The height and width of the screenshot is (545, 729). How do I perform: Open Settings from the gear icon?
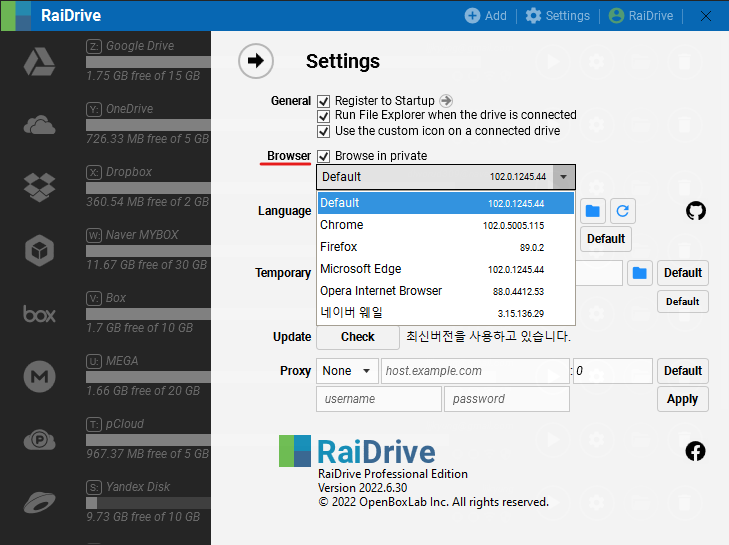(x=533, y=16)
